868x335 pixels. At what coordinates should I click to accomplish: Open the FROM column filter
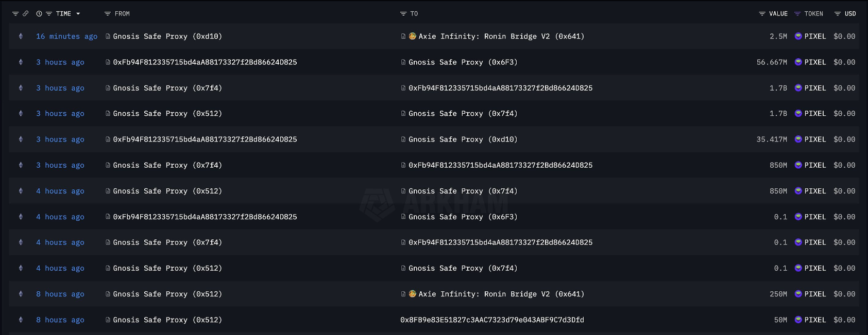[107, 14]
